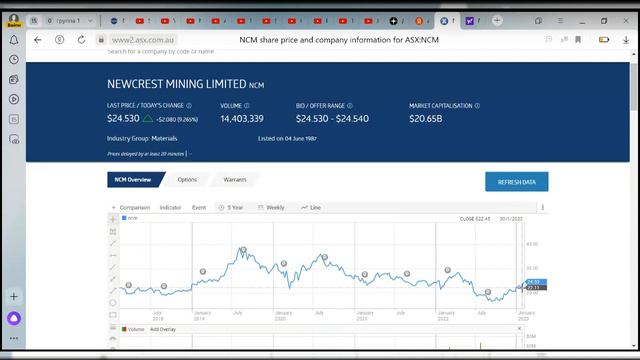This screenshot has height=360, width=640.
Task: Open the Indicator menu
Action: click(170, 207)
